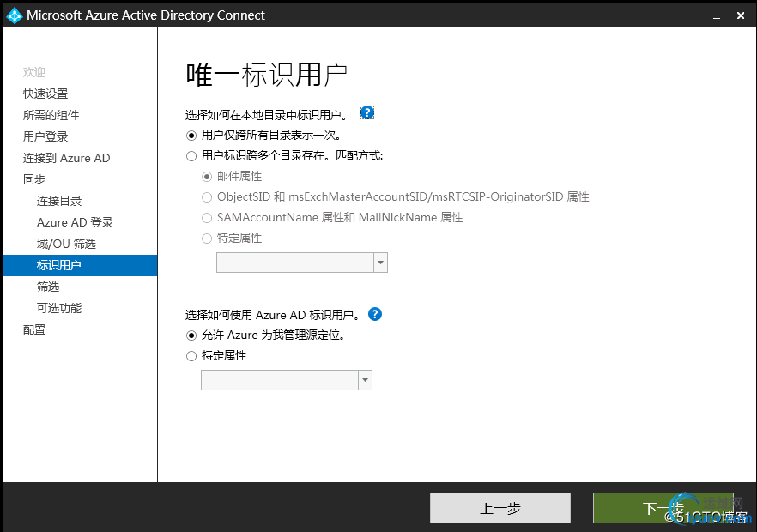This screenshot has height=532, width=757.
Task: Go to 同步 step in sidebar
Action: [x=34, y=179]
